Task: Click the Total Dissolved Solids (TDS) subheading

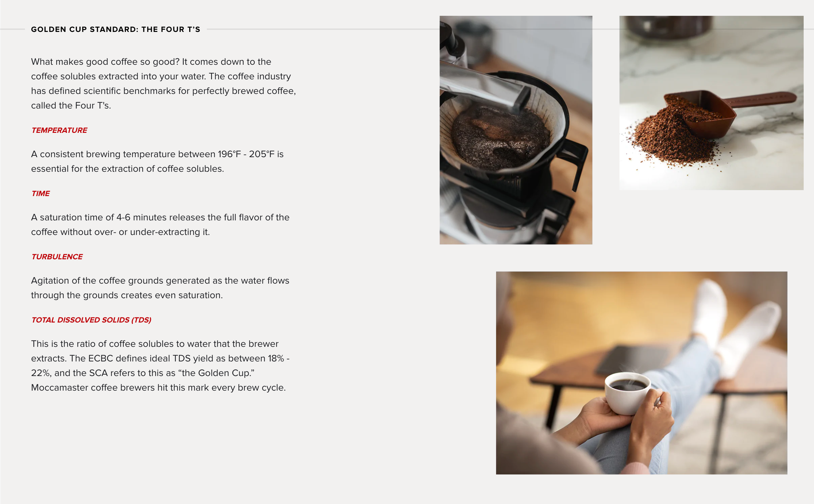Action: (x=91, y=320)
